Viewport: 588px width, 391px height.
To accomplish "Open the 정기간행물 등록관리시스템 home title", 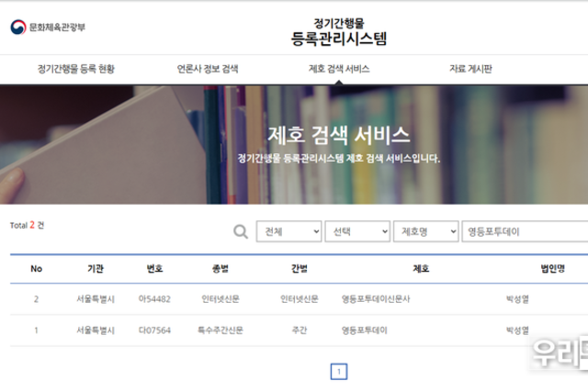I will 339,32.
